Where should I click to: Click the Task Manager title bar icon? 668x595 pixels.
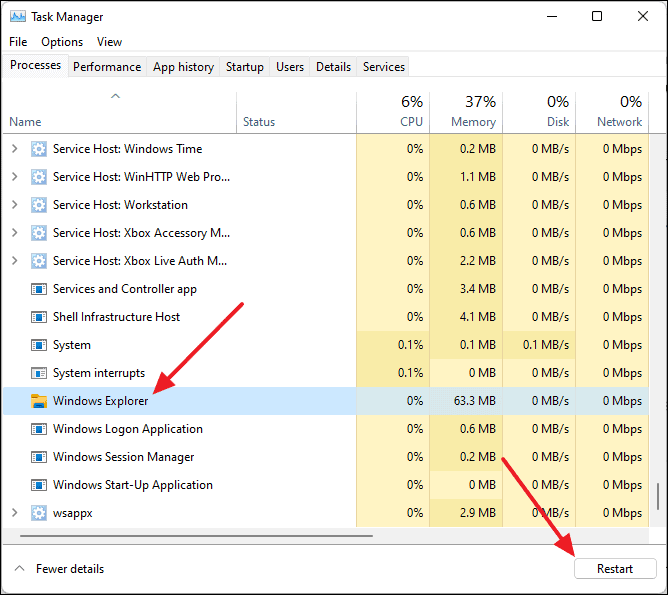pos(17,17)
